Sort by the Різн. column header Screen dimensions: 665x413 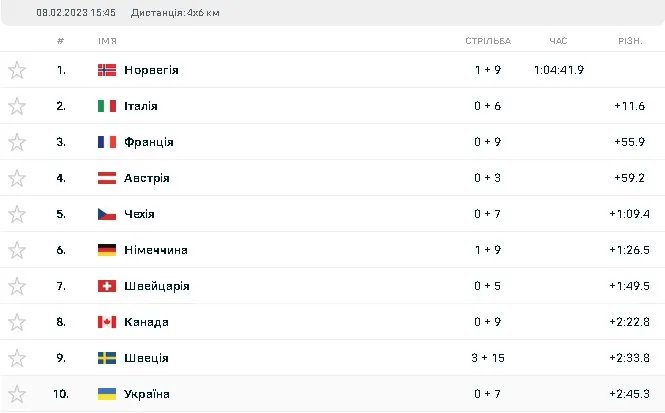point(631,41)
